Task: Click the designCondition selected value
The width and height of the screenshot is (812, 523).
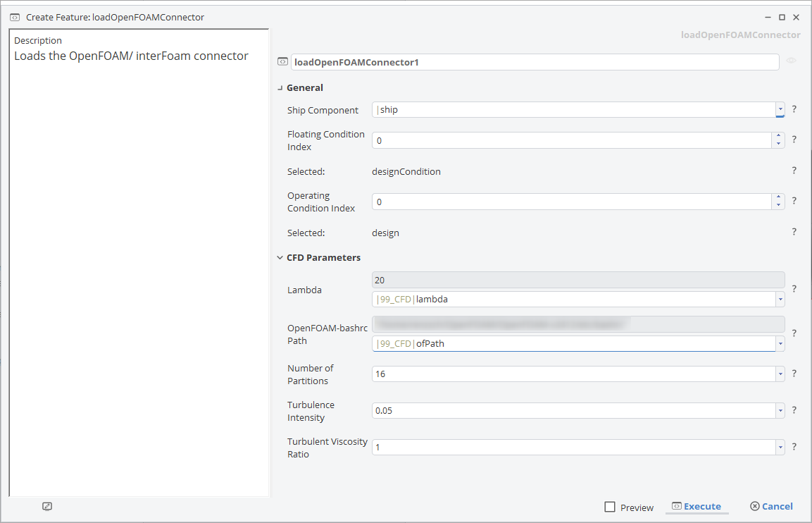Action: (x=406, y=171)
